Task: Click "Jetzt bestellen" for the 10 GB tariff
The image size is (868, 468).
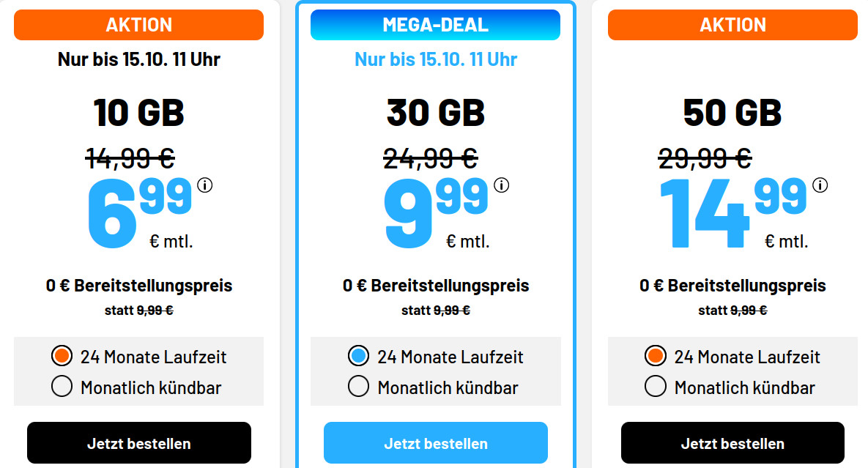Action: coord(138,442)
